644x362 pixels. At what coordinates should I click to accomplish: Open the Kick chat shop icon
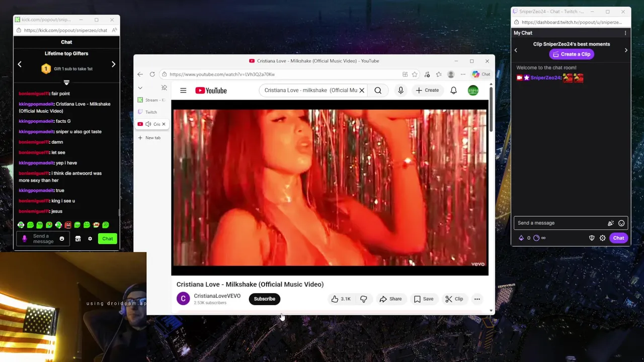point(78,239)
